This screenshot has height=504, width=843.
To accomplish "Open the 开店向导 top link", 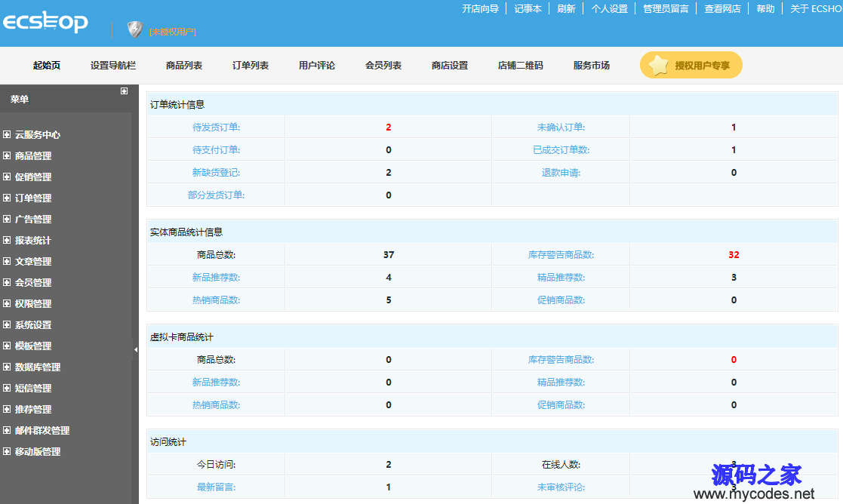I will pyautogui.click(x=480, y=8).
